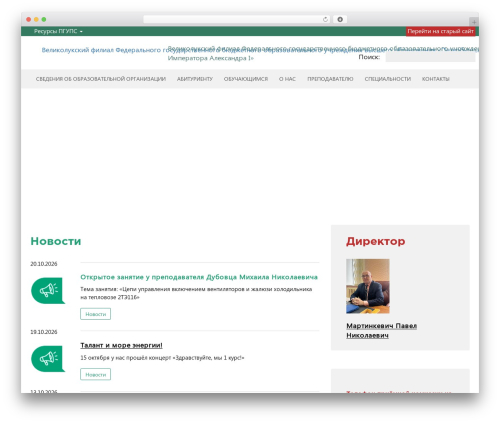500x423 pixels.
Task: Click the director's photo thumbnail
Action: point(368,286)
